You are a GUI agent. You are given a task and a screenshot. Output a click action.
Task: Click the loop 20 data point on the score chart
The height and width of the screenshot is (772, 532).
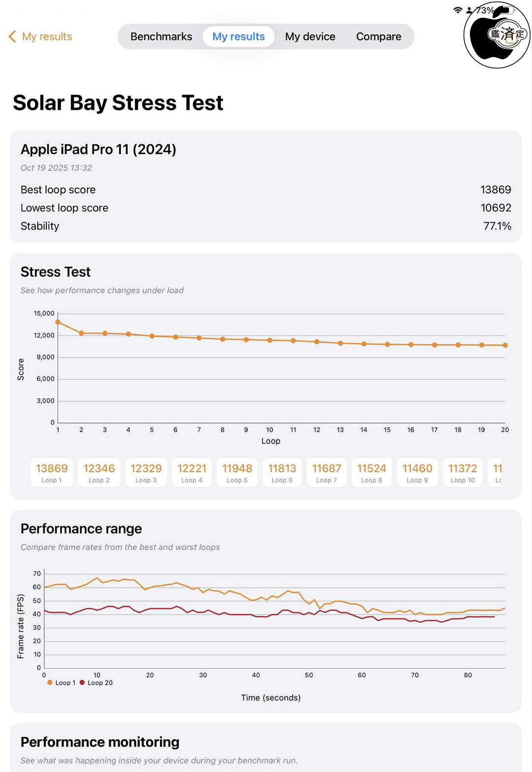(x=505, y=345)
